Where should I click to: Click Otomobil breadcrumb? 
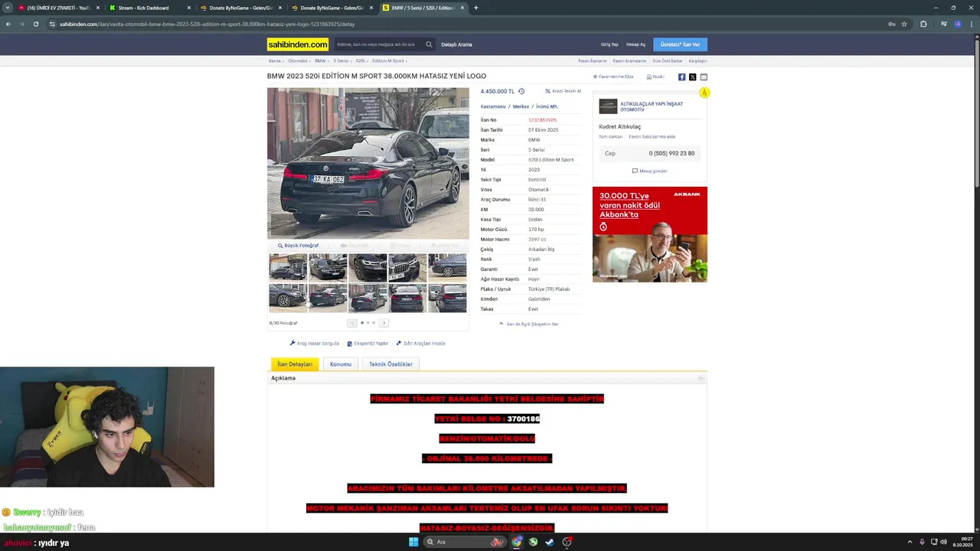click(x=297, y=60)
